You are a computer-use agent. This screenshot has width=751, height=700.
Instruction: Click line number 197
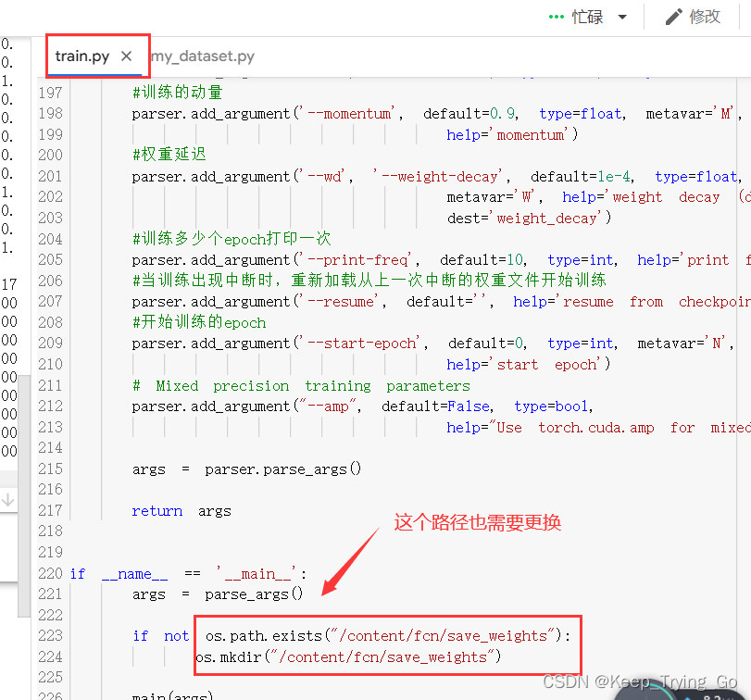(x=50, y=93)
